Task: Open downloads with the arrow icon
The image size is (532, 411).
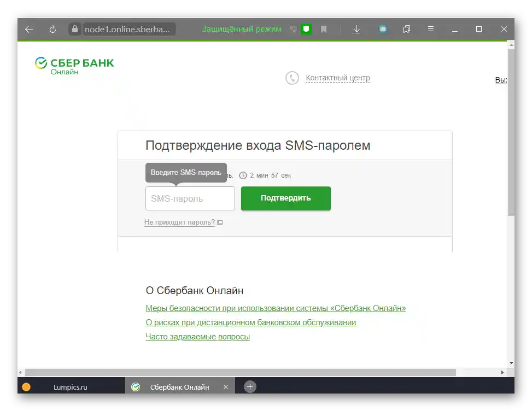Action: (x=356, y=30)
